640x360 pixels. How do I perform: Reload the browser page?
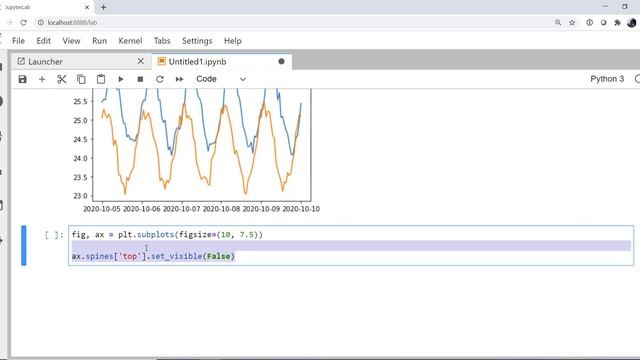[x=23, y=22]
